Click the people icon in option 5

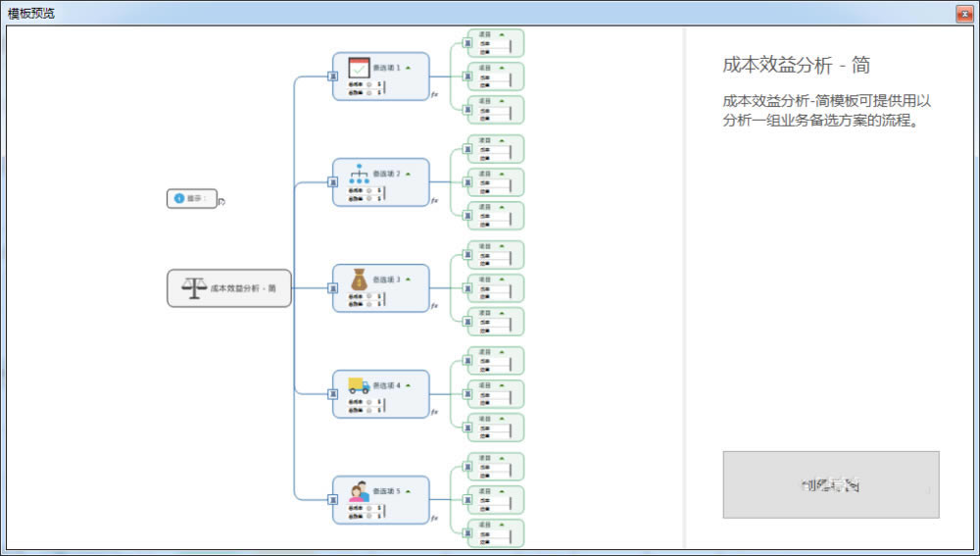pyautogui.click(x=359, y=491)
